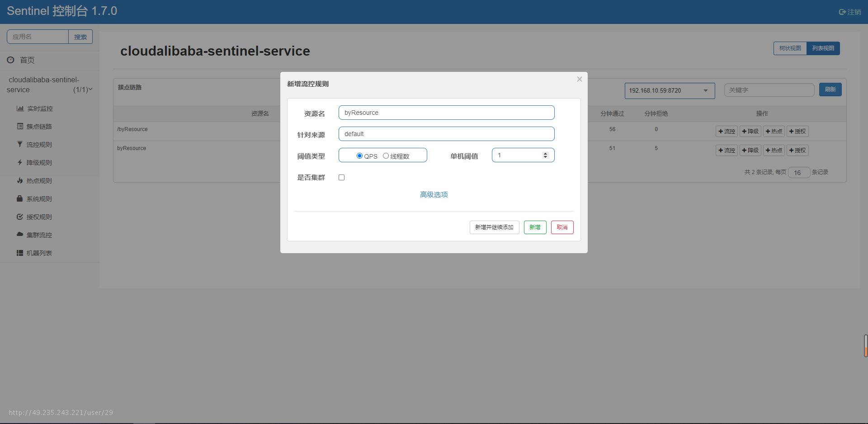Focus the 应用名 search field
This screenshot has height=424, width=868.
pyautogui.click(x=38, y=37)
